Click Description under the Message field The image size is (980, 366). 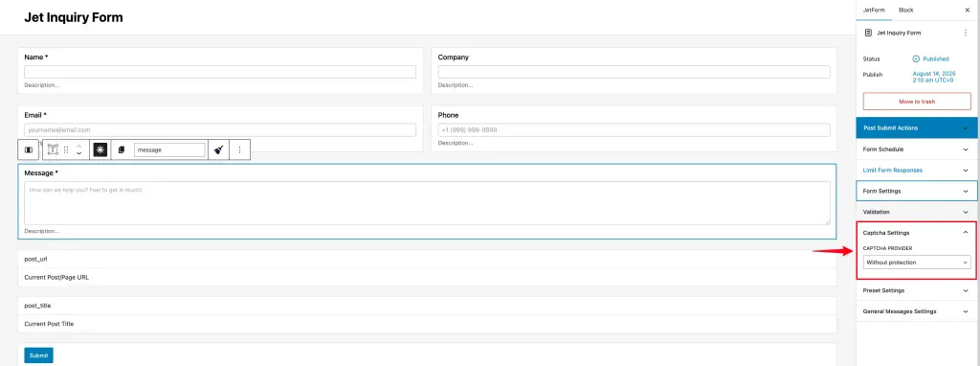pyautogui.click(x=42, y=231)
